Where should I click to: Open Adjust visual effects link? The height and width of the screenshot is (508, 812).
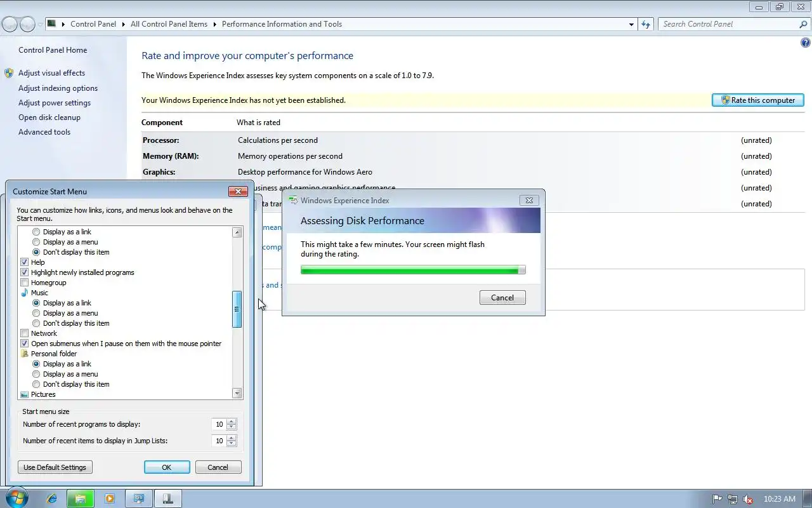(51, 73)
